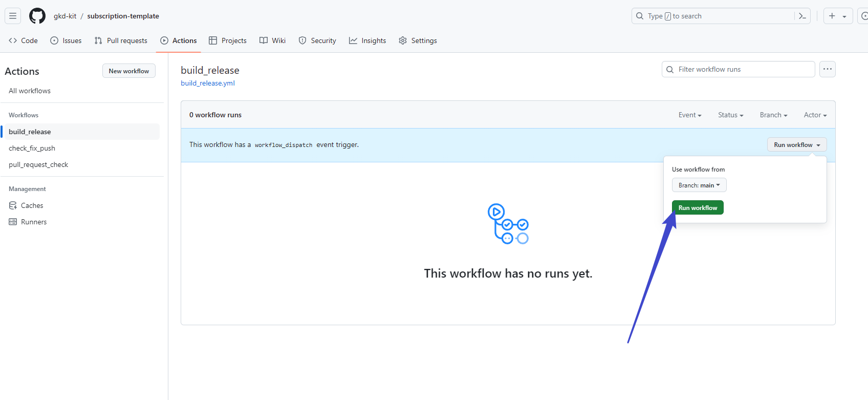Viewport: 868px width, 400px height.
Task: Show All workflows in sidebar
Action: point(30,91)
